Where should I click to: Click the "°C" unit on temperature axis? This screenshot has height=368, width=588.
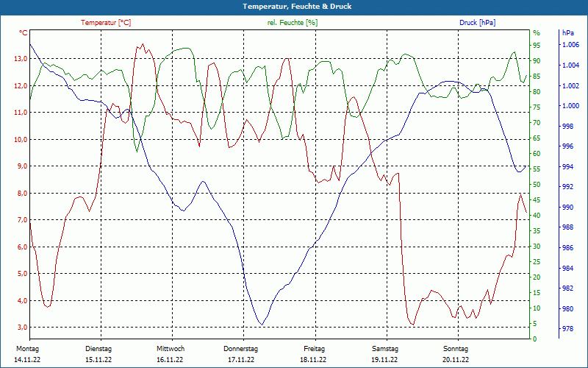[x=24, y=33]
